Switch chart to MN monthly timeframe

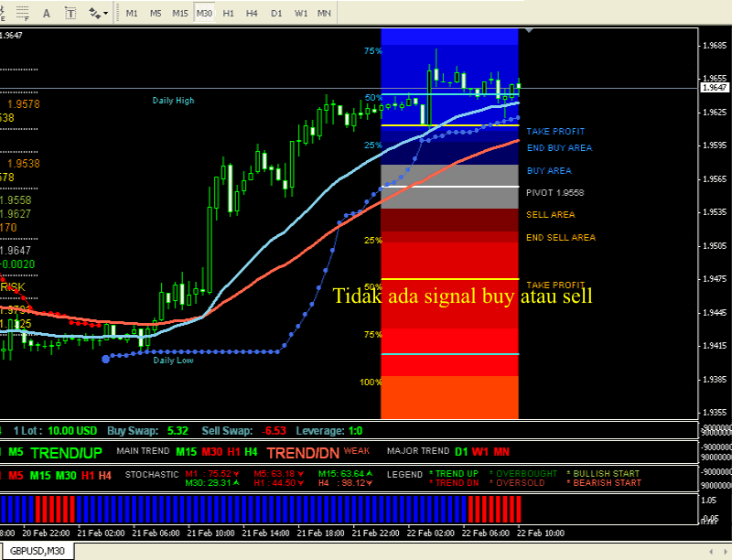pyautogui.click(x=324, y=14)
